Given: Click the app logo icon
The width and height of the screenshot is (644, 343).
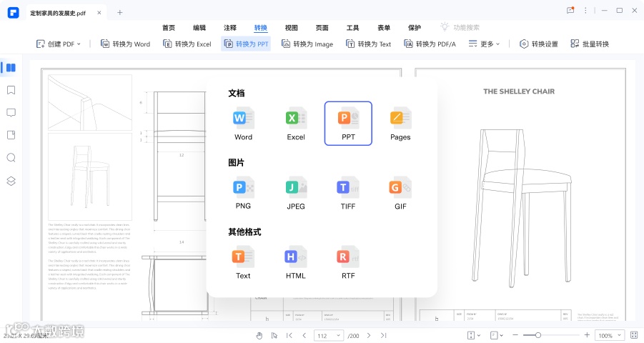Looking at the screenshot, I should coord(13,12).
